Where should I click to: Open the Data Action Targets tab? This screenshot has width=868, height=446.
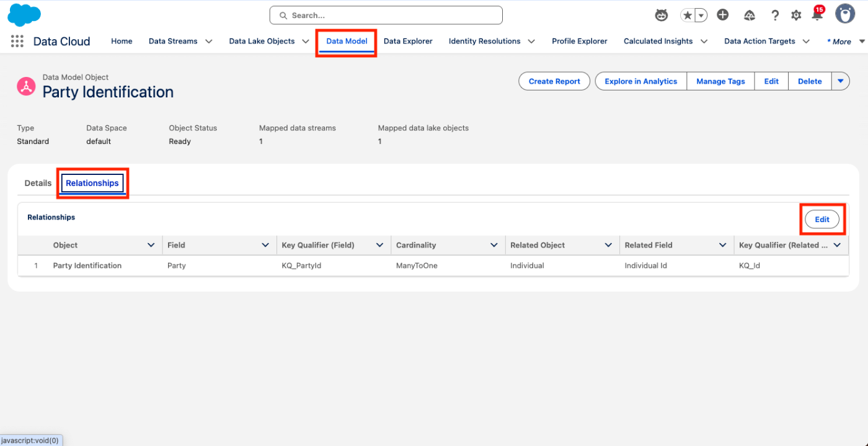pos(759,41)
